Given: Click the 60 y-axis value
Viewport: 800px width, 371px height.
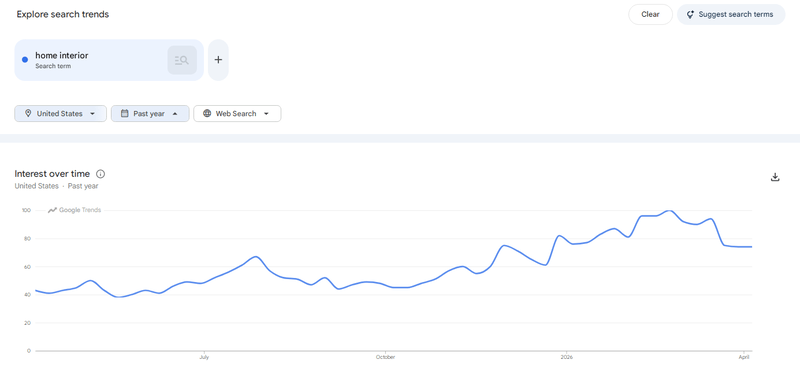Looking at the screenshot, I should [28, 266].
